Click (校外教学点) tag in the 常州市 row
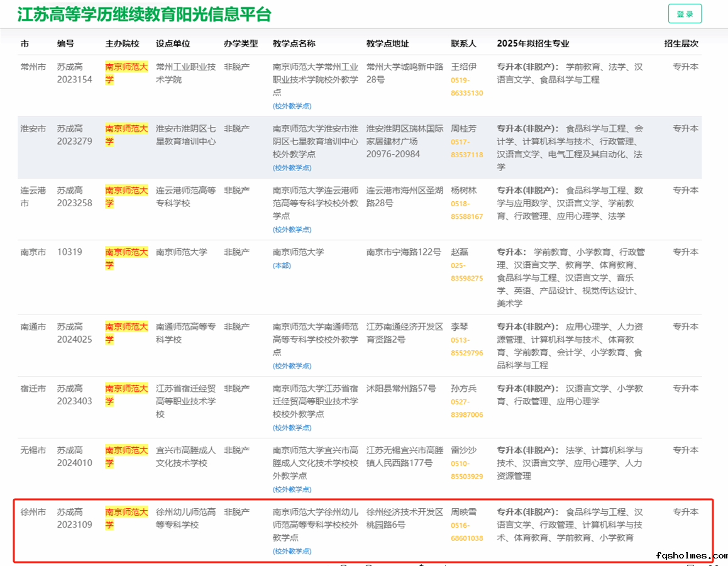 tap(292, 106)
